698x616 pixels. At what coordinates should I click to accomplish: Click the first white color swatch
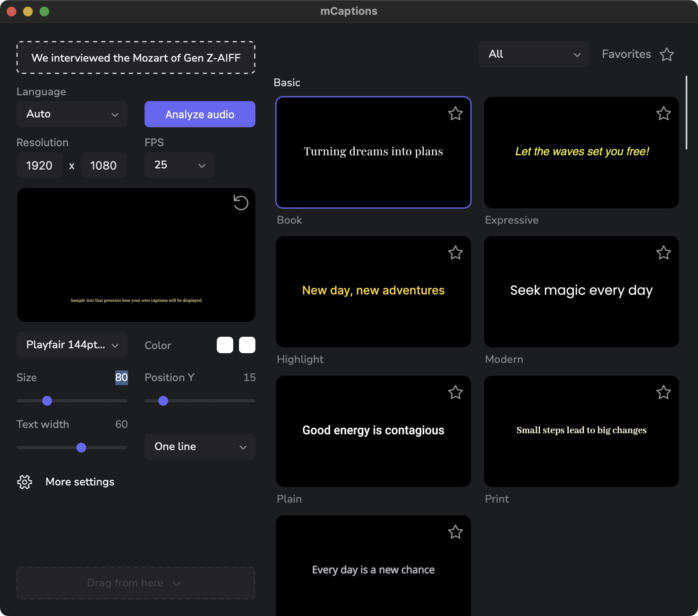pos(225,345)
